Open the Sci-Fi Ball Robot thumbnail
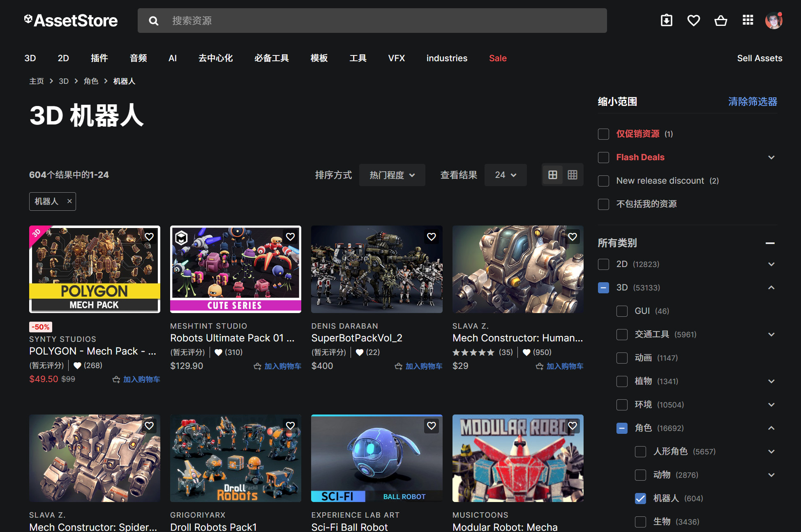This screenshot has width=801, height=532. 377,458
